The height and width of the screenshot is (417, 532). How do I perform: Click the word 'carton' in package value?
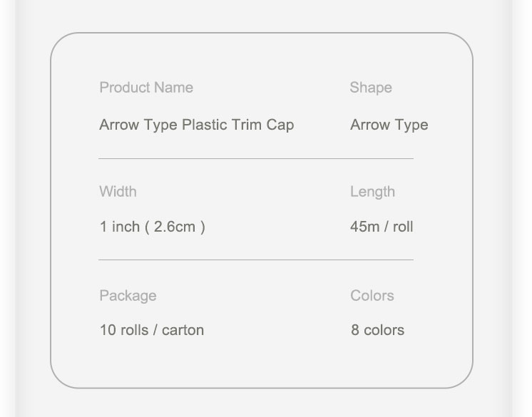[x=183, y=330]
